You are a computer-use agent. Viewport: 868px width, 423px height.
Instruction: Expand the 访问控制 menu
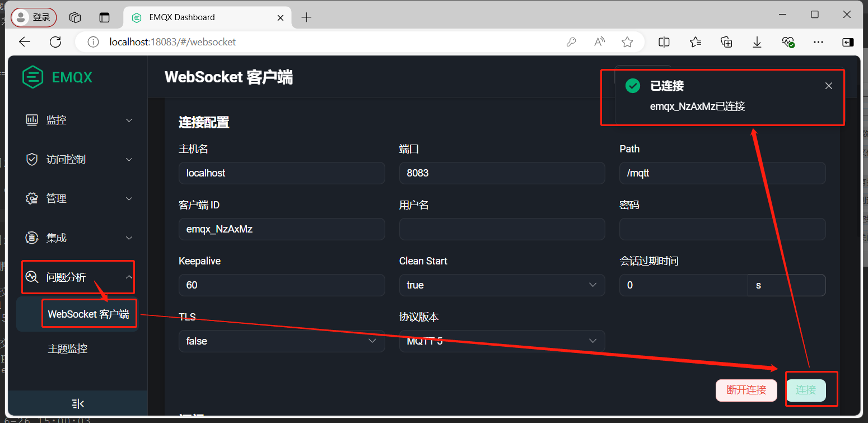pyautogui.click(x=77, y=159)
